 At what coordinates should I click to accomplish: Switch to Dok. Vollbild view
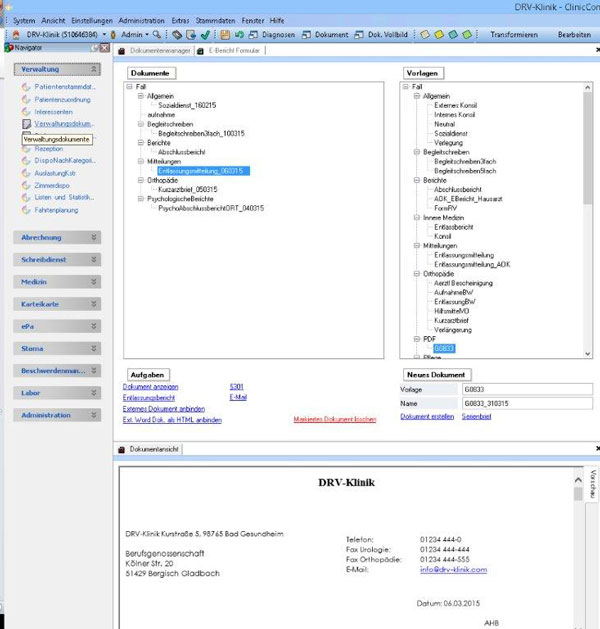(381, 35)
